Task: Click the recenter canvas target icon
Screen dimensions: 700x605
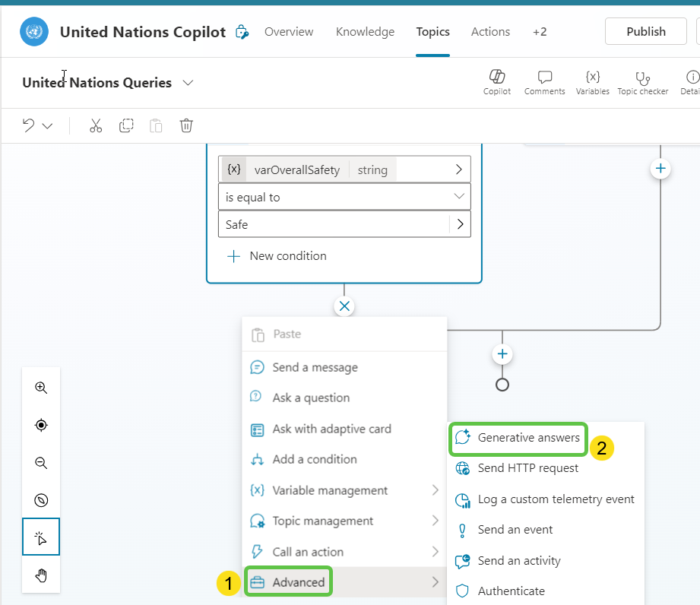Action: [x=41, y=425]
